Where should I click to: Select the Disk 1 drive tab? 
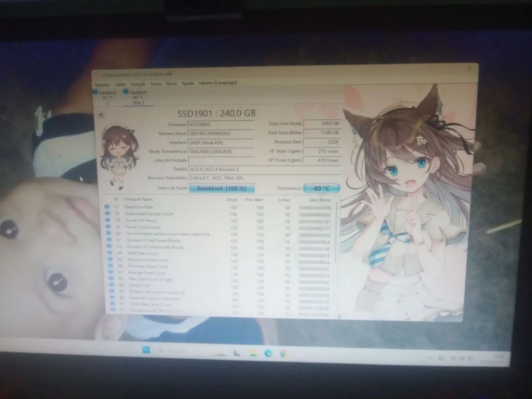138,97
